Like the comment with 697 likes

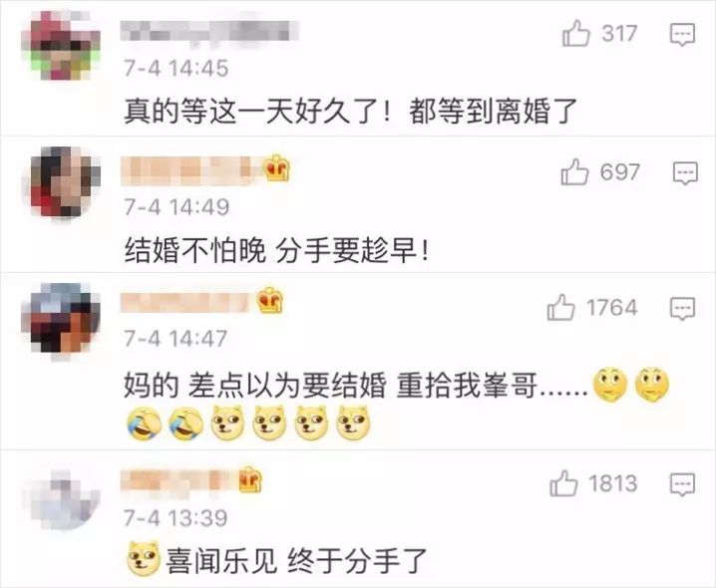click(x=574, y=172)
